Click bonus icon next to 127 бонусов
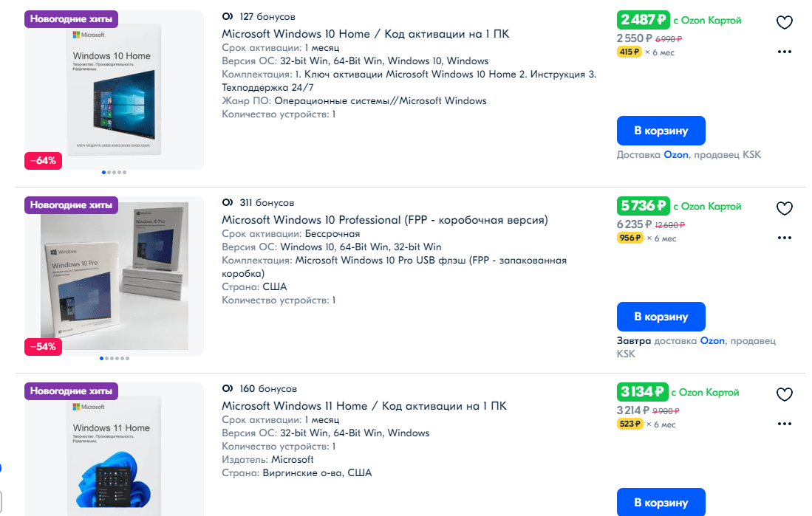Viewport: 812px width, 516px height. tap(228, 16)
